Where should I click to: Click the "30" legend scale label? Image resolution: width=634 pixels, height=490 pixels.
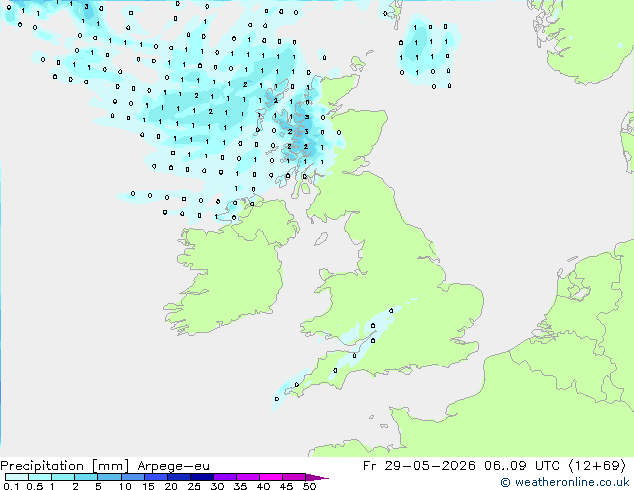(x=217, y=486)
